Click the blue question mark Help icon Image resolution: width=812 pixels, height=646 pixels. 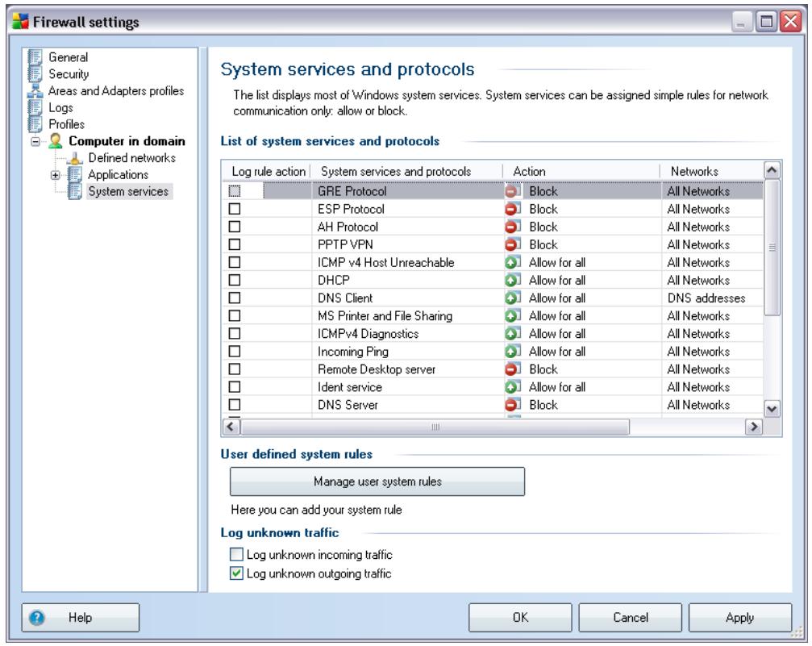[x=37, y=618]
